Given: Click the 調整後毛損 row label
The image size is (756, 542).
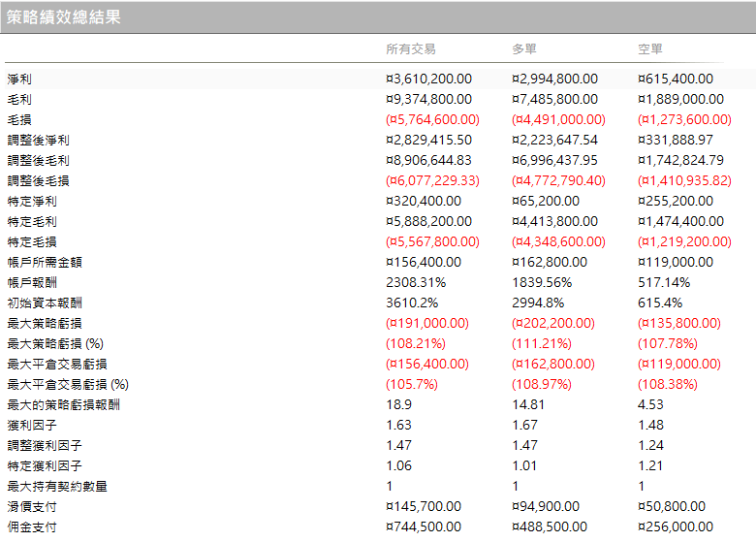Looking at the screenshot, I should (x=39, y=180).
